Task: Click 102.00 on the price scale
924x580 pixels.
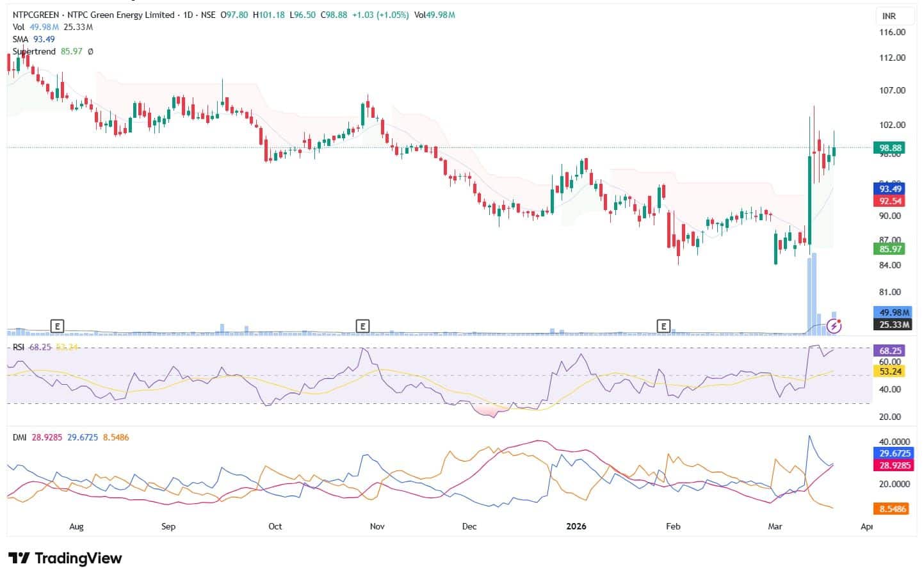Action: [893, 125]
